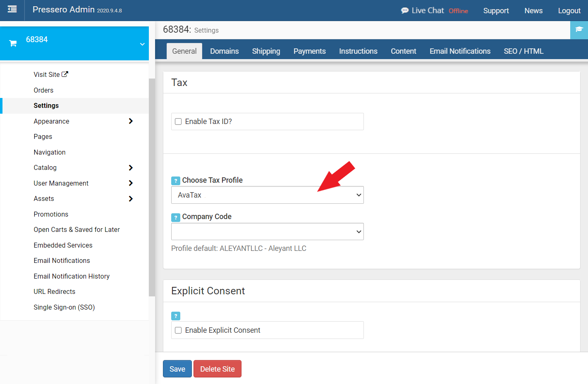
Task: Expand the User Management submenu arrow
Action: click(131, 183)
